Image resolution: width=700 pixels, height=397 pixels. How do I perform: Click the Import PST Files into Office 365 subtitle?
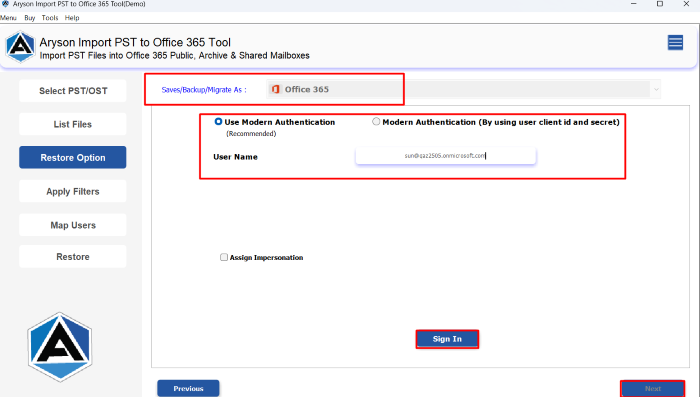click(x=175, y=56)
